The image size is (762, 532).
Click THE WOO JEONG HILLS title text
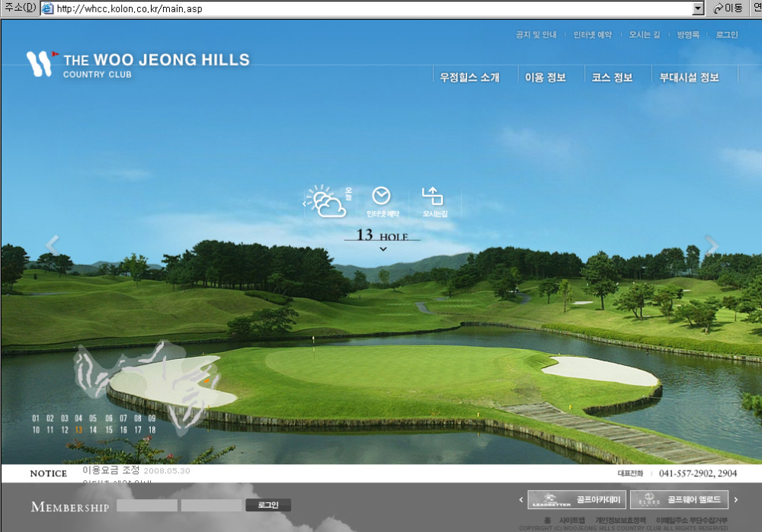(x=156, y=59)
